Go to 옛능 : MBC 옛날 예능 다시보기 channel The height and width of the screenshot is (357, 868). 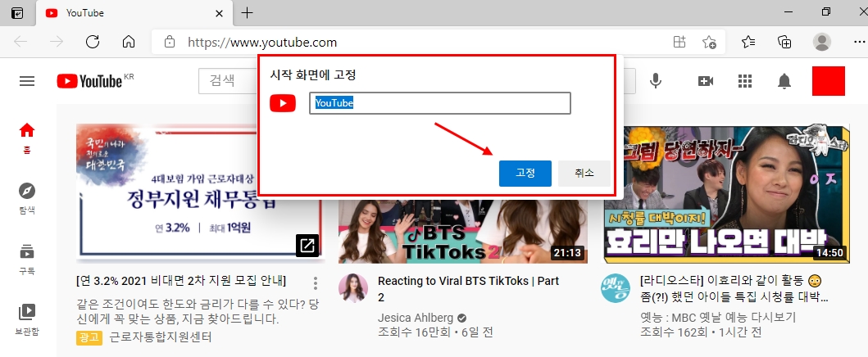point(717,317)
